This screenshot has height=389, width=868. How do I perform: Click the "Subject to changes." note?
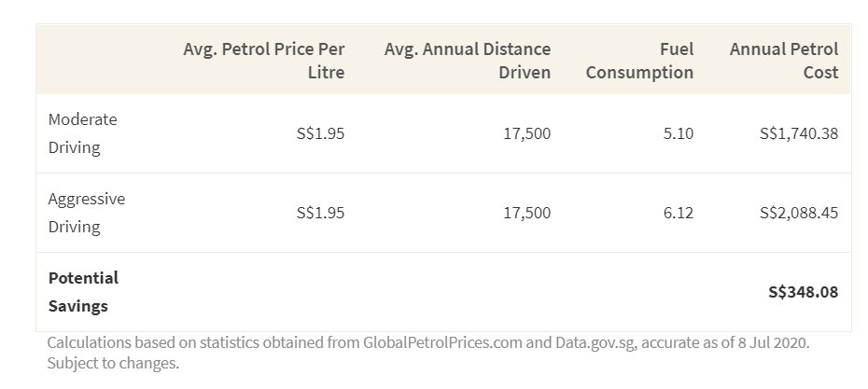112,363
